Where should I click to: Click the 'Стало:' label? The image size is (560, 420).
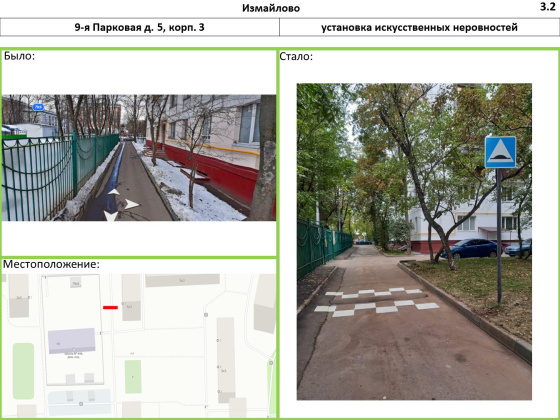[x=296, y=57]
